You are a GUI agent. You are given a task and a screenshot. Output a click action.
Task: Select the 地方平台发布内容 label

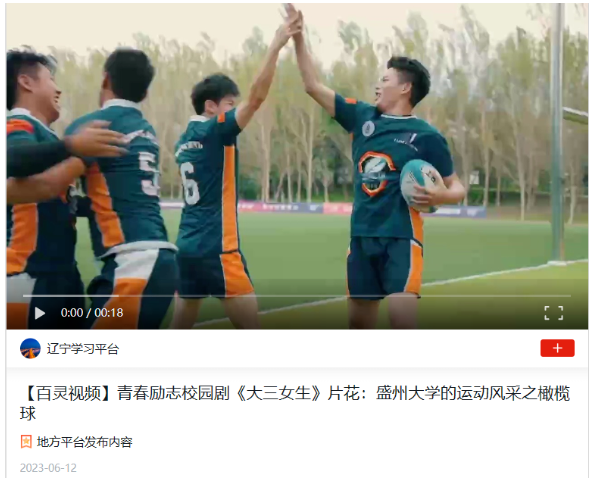click(85, 442)
